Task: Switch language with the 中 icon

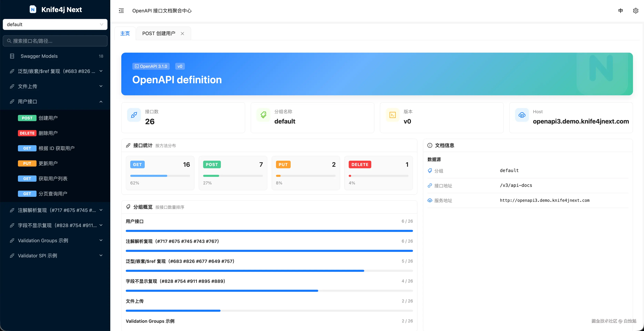Action: 621,11
